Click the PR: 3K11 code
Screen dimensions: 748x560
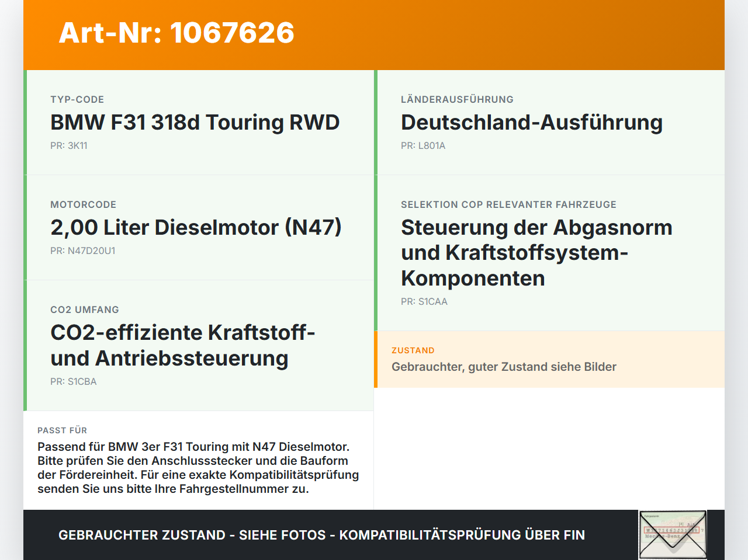(69, 145)
